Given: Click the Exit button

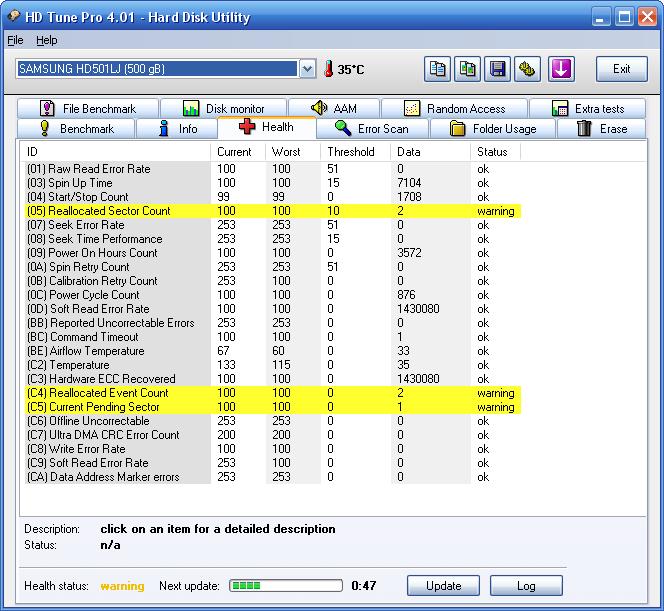Looking at the screenshot, I should pyautogui.click(x=621, y=69).
